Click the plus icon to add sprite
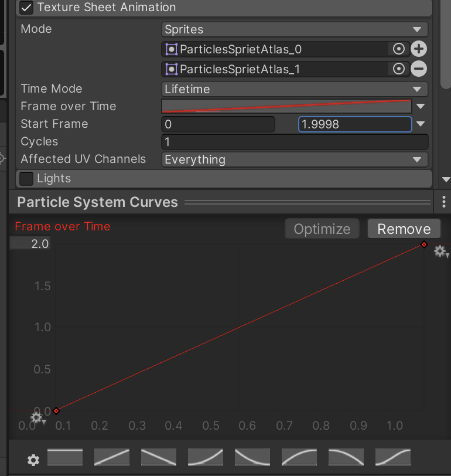451x476 pixels. click(419, 49)
